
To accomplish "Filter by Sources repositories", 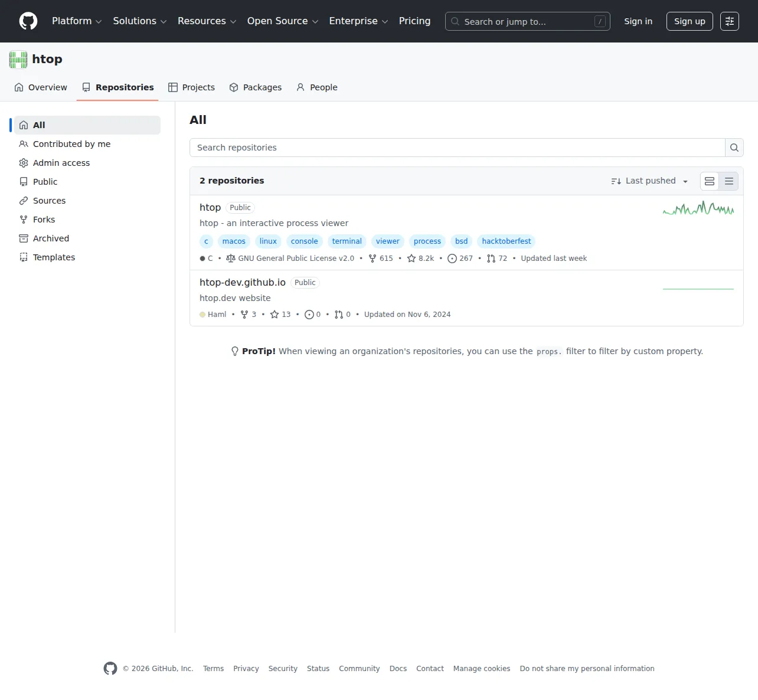I will (87, 201).
